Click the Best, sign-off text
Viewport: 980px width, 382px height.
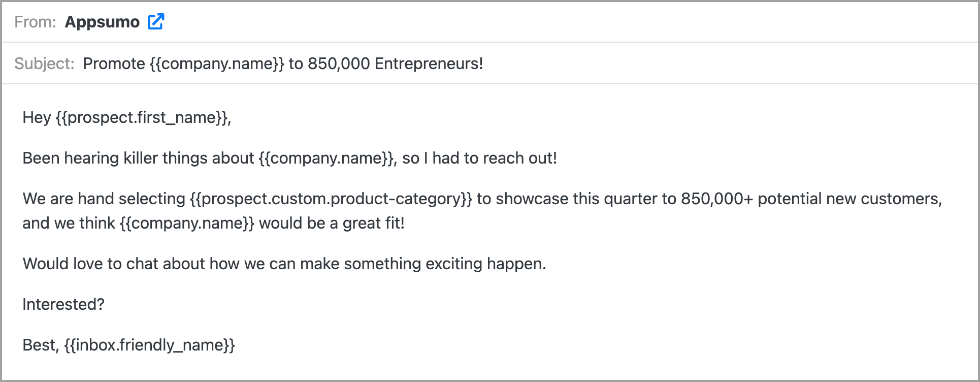coord(41,345)
